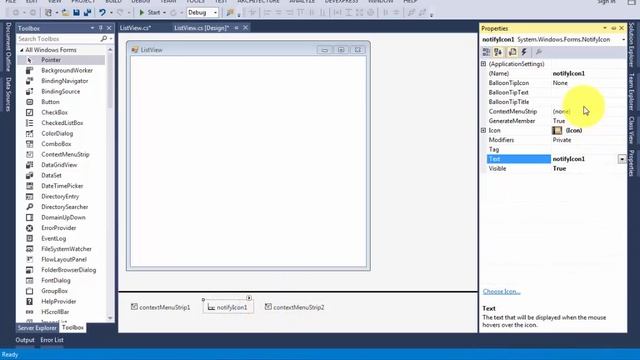
Task: Close the Properties panel
Action: (622, 28)
